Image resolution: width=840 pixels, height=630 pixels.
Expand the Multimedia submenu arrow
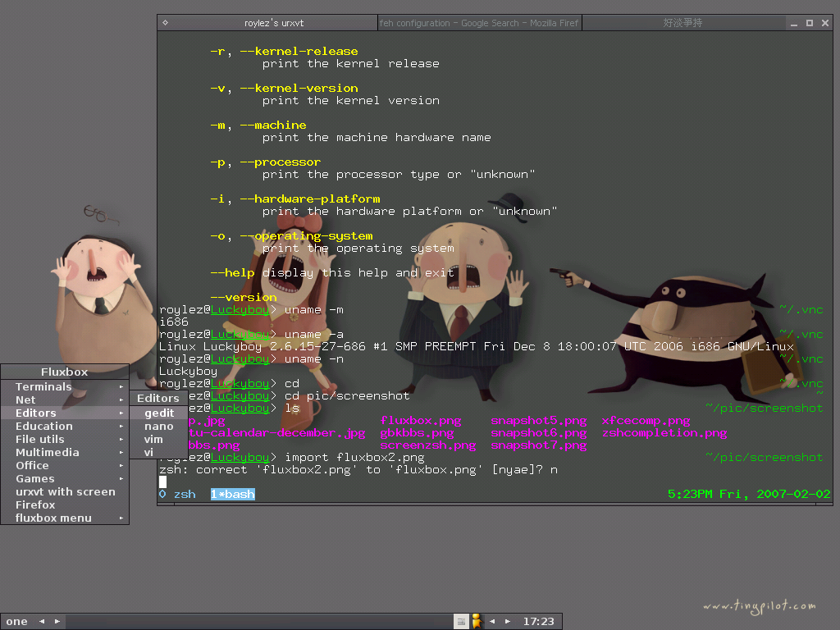coord(121,453)
